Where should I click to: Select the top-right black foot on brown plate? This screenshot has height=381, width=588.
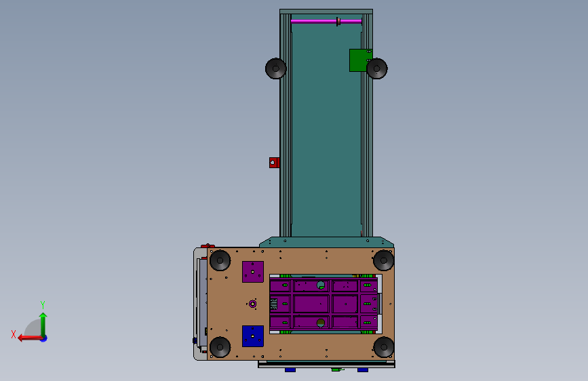383,260
